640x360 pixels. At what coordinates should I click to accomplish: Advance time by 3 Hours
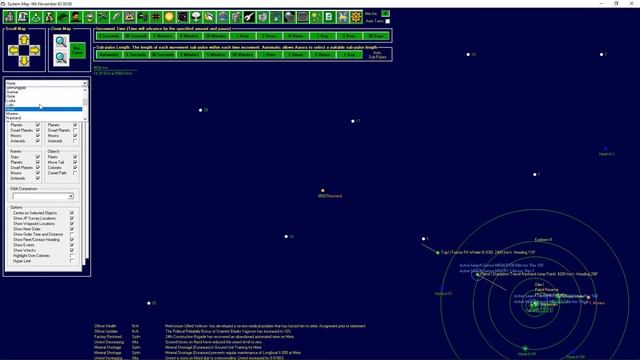point(269,36)
